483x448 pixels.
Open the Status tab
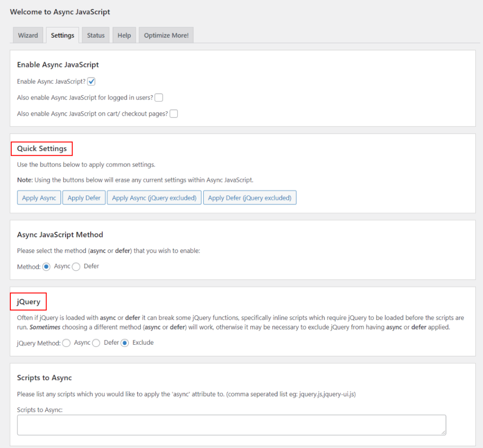[x=95, y=35]
